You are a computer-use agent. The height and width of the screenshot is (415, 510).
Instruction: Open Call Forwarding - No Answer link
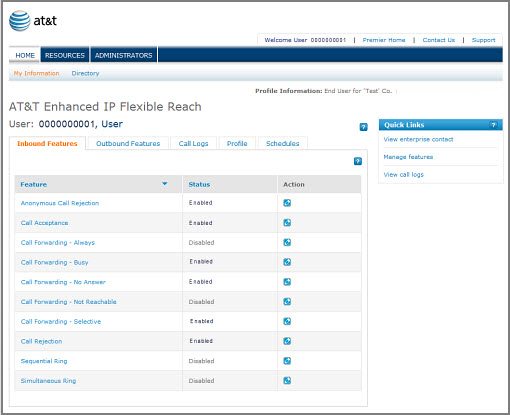63,282
